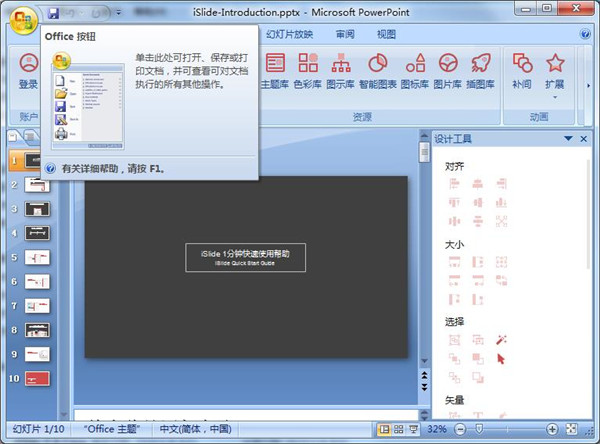Start Slide Show from status bar

tap(413, 429)
